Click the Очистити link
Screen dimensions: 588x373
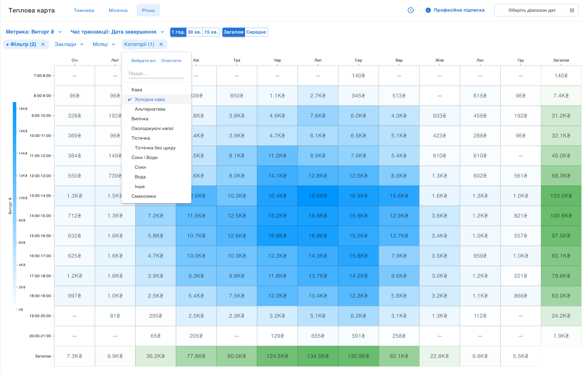(171, 60)
